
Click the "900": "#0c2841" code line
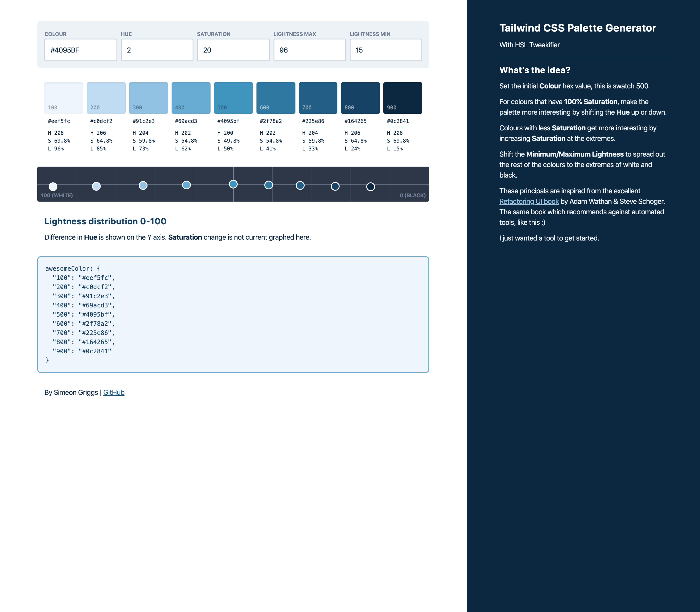(82, 351)
